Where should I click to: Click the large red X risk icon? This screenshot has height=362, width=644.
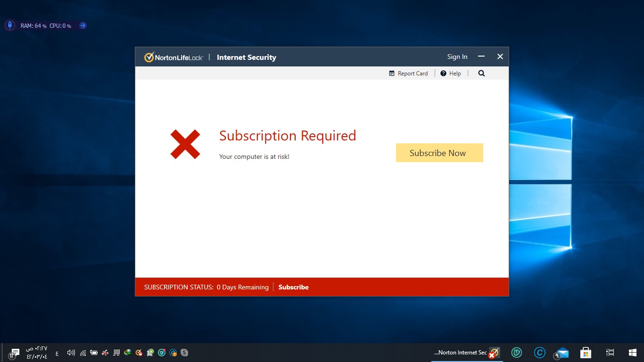pos(185,144)
